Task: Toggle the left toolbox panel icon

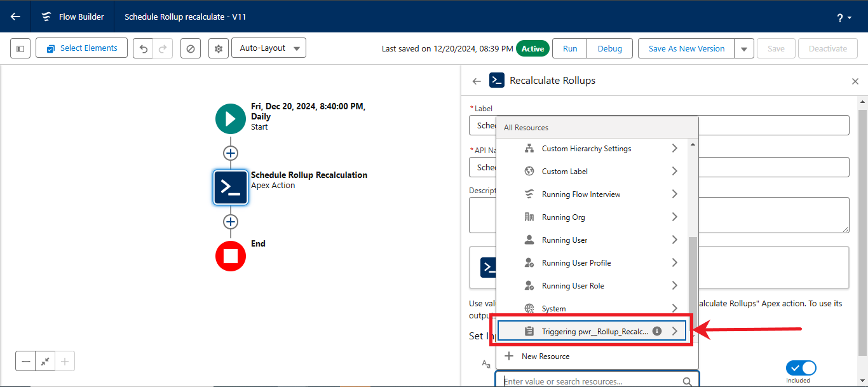Action: point(20,48)
